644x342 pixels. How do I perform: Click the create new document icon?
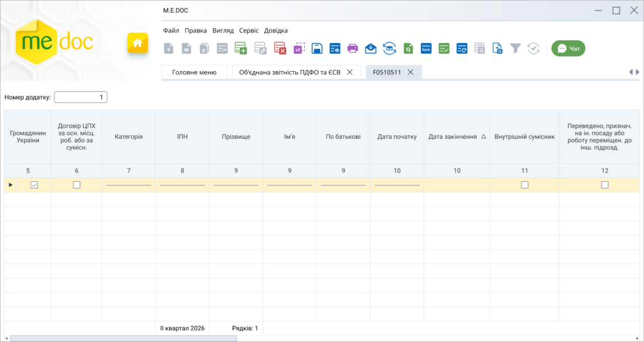pyautogui.click(x=168, y=48)
